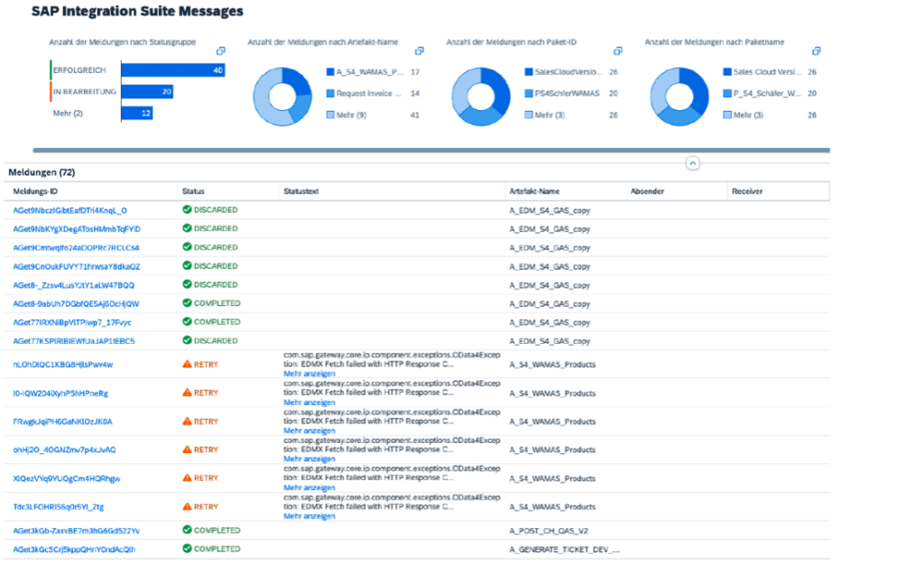
Task: Open the Paket-ID chart detail icon
Action: coord(617,51)
